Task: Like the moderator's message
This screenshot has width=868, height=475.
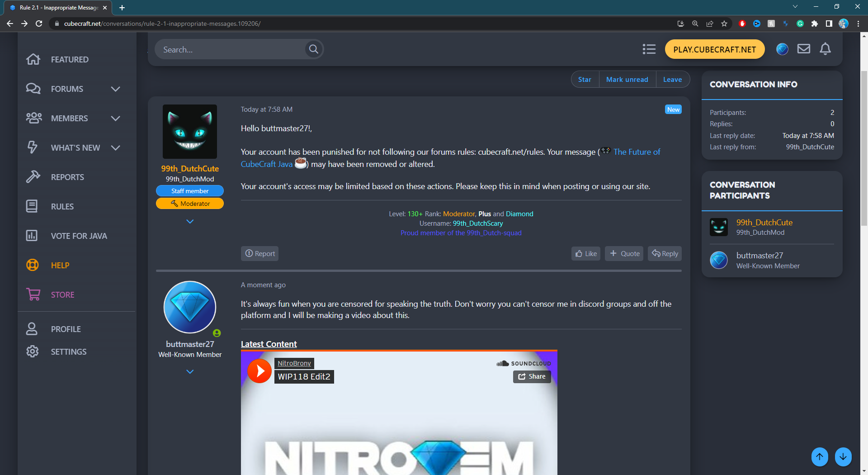Action: (x=586, y=253)
